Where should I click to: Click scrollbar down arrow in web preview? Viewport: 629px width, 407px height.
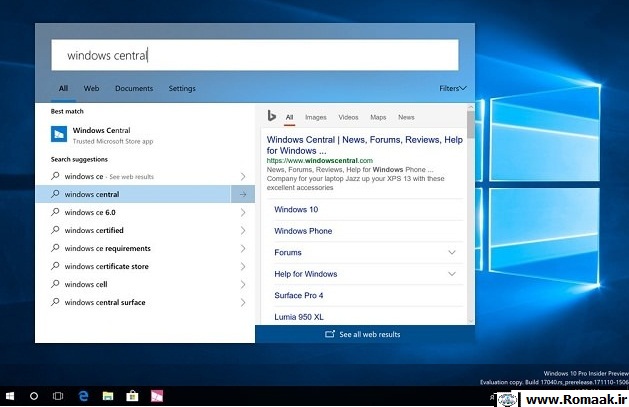click(x=471, y=321)
